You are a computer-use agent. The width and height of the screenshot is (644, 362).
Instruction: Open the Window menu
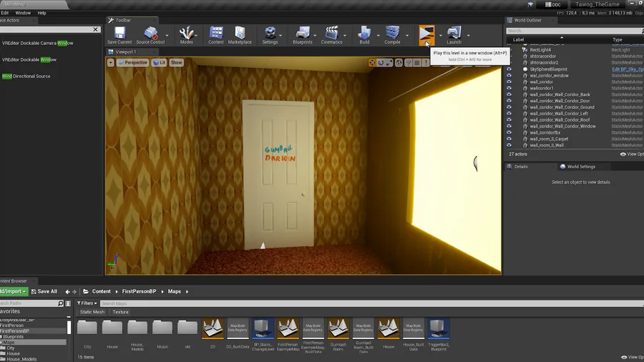point(23,13)
